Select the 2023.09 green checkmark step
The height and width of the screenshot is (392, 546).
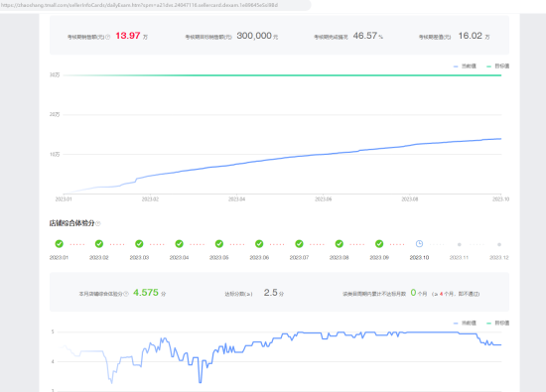tap(379, 244)
